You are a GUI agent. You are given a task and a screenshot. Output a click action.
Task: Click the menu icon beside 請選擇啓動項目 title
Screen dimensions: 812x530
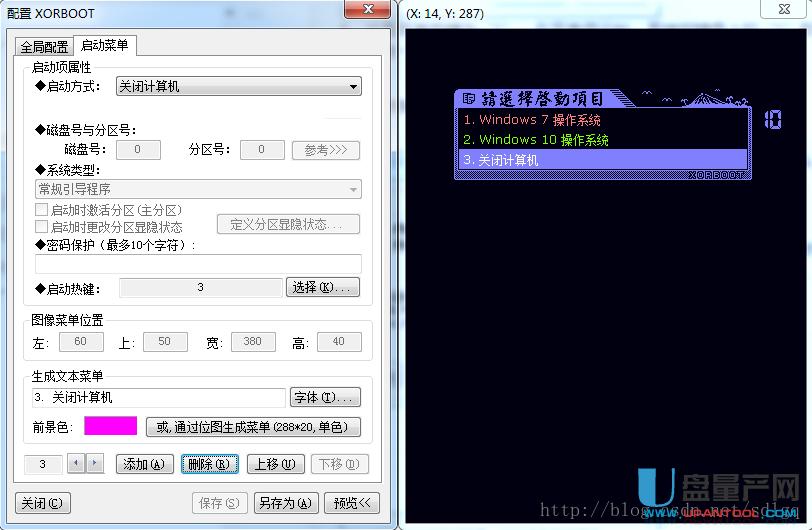[x=469, y=98]
